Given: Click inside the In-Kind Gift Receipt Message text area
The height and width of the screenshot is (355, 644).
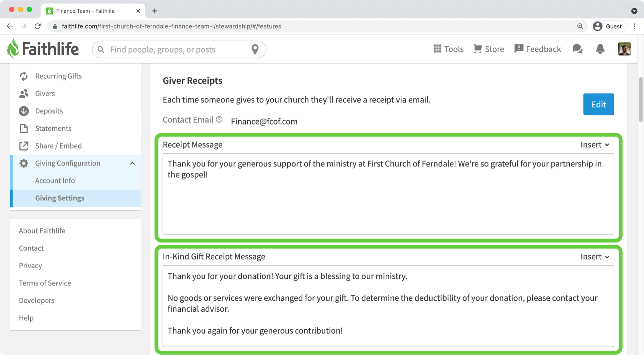Looking at the screenshot, I should tap(388, 306).
